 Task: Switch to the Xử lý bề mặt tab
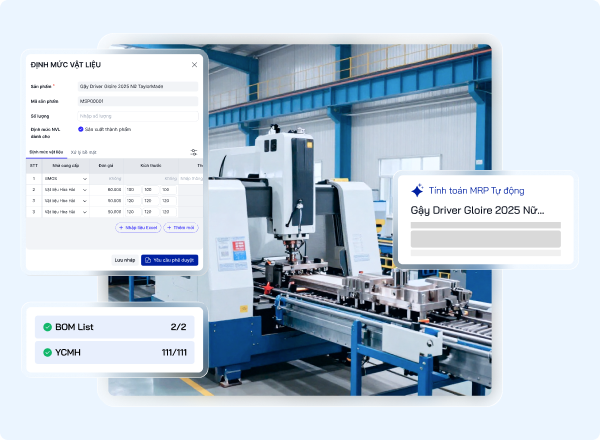pyautogui.click(x=83, y=152)
